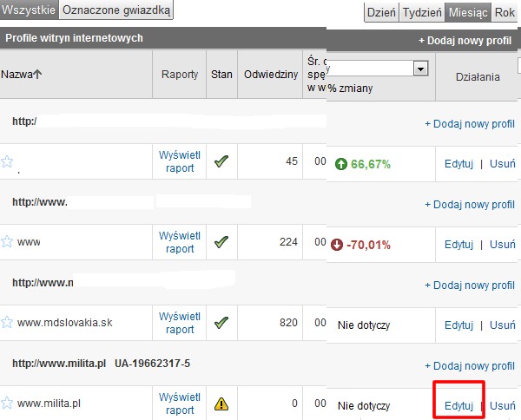521x420 pixels.
Task: Star the www.mdslovakia.sk profile
Action: 7,323
